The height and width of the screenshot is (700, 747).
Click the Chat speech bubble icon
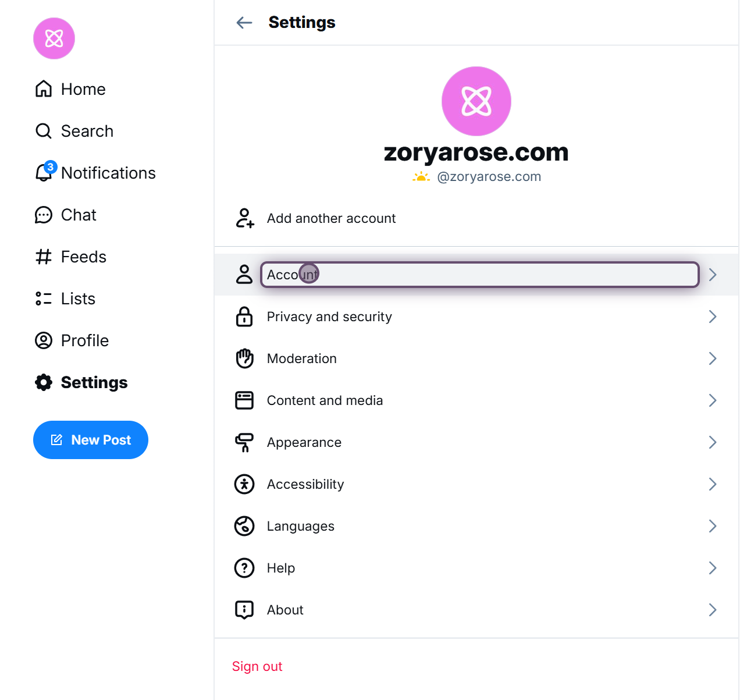(x=44, y=215)
